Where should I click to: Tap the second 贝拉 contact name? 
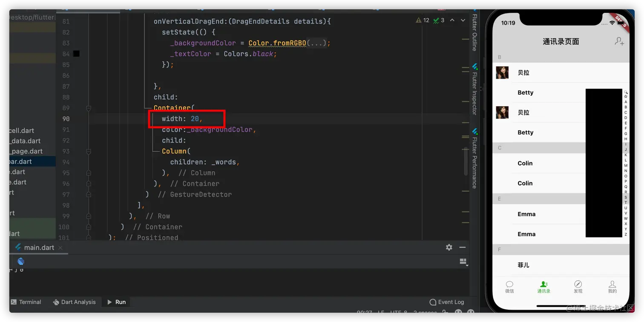[x=523, y=112]
